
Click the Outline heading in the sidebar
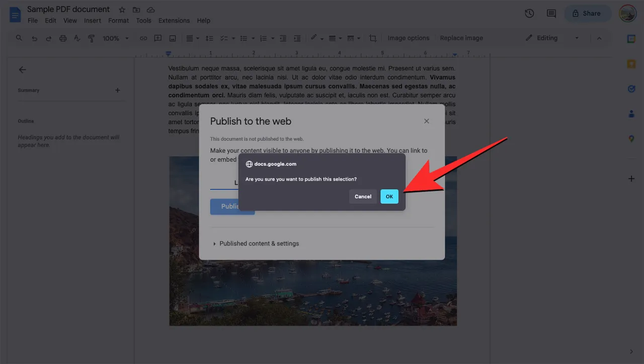pyautogui.click(x=26, y=121)
